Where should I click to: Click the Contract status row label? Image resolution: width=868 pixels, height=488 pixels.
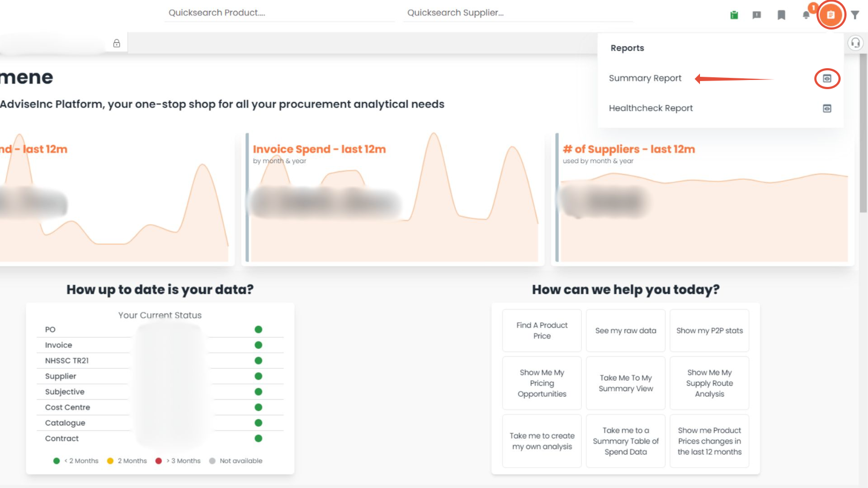tap(62, 439)
